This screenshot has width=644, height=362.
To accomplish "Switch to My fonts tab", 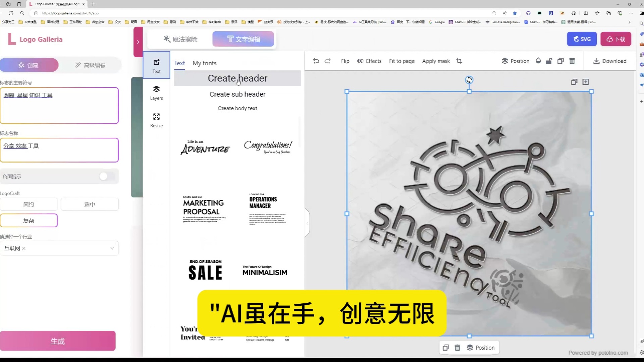I will point(205,63).
